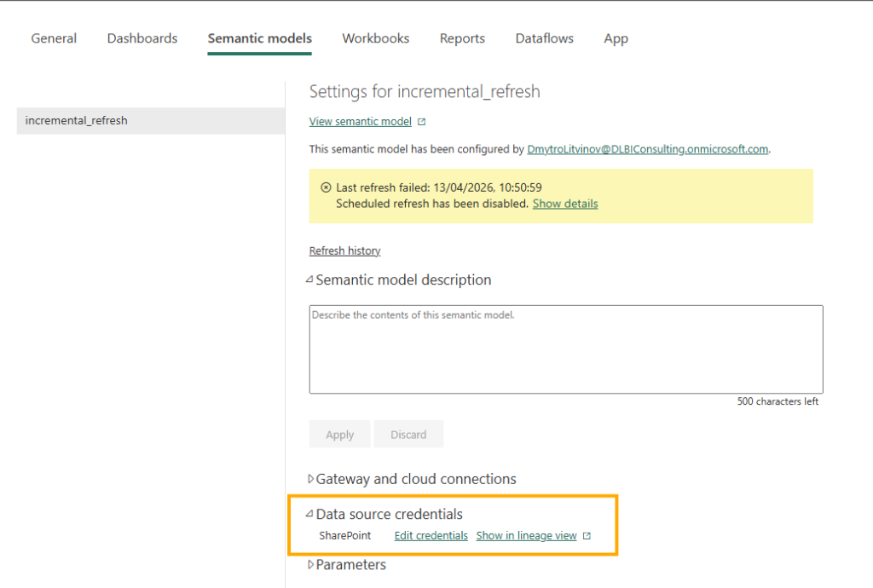Open the Workbooks tab

[x=375, y=38]
